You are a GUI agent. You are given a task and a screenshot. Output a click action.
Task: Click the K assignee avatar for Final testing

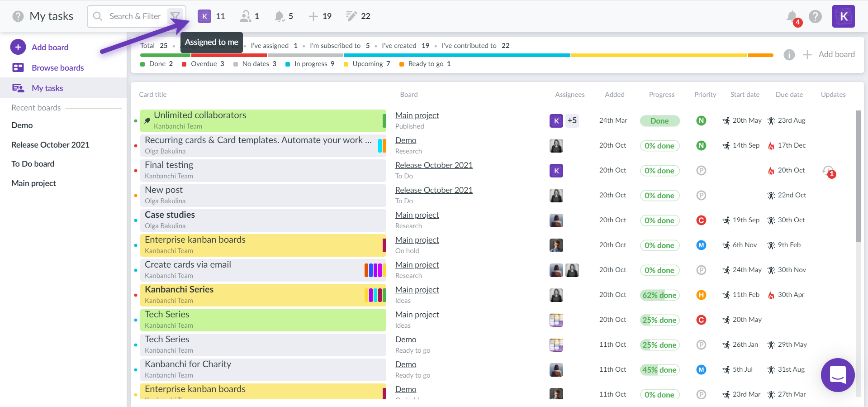(556, 171)
